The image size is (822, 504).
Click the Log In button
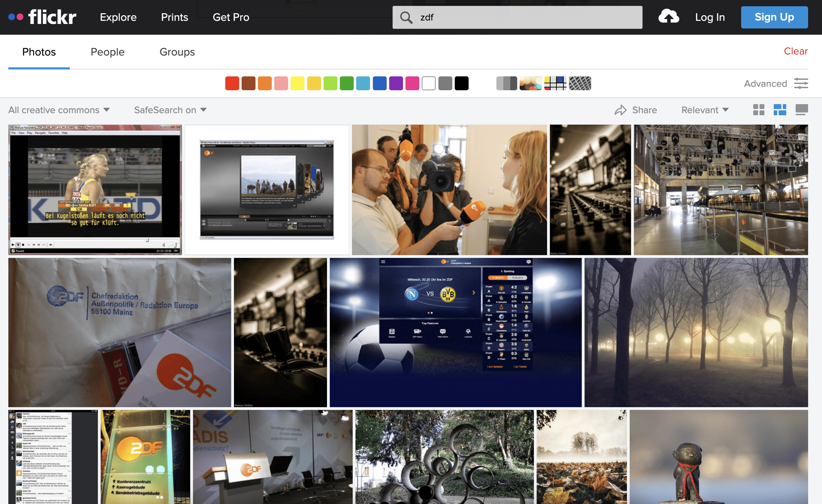[709, 16]
